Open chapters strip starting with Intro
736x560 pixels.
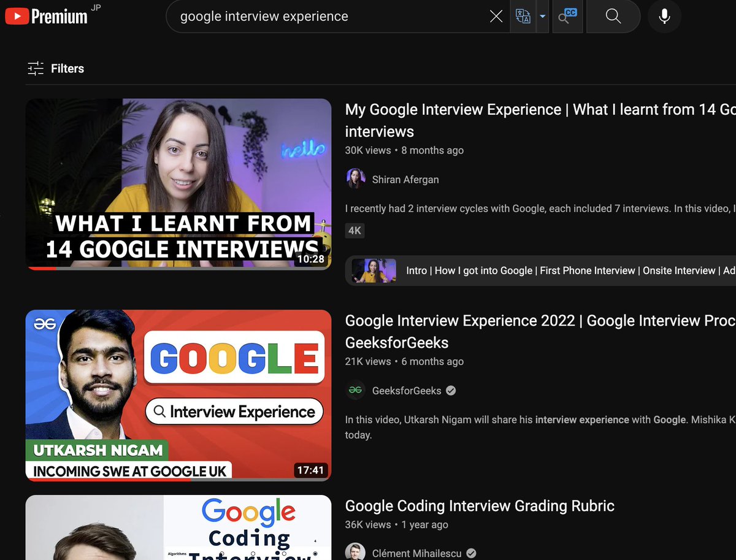540,270
